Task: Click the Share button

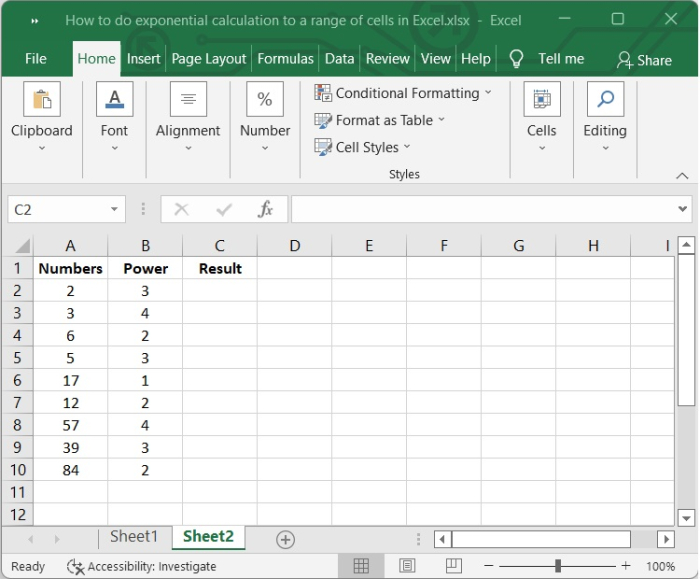Action: 644,60
